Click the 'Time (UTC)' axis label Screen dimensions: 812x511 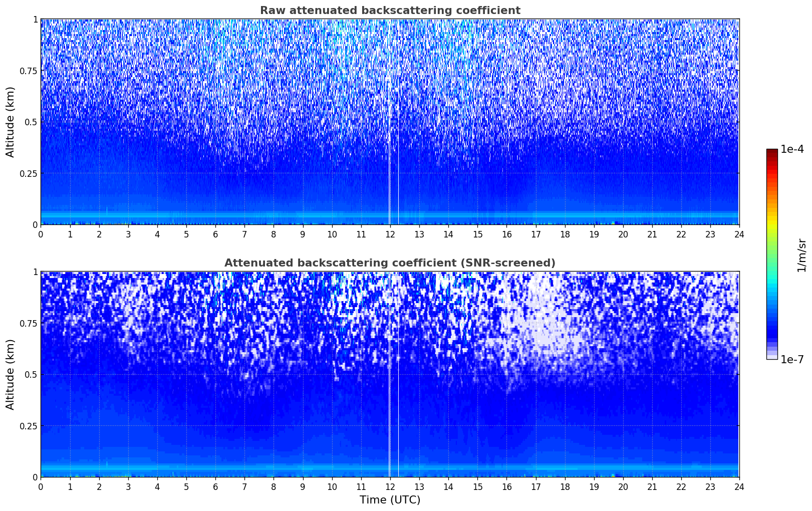pos(390,500)
